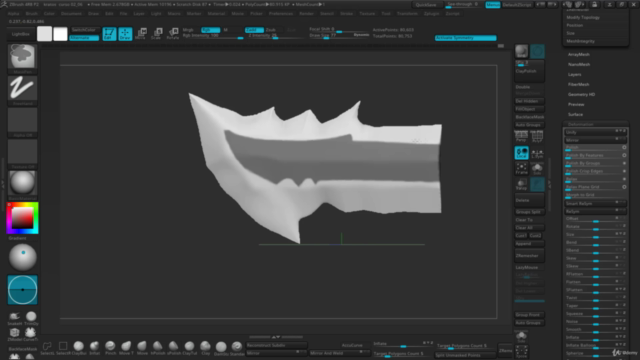Viewport: 640px width, 360px height.
Task: Toggle Draw mode button
Action: point(125,34)
